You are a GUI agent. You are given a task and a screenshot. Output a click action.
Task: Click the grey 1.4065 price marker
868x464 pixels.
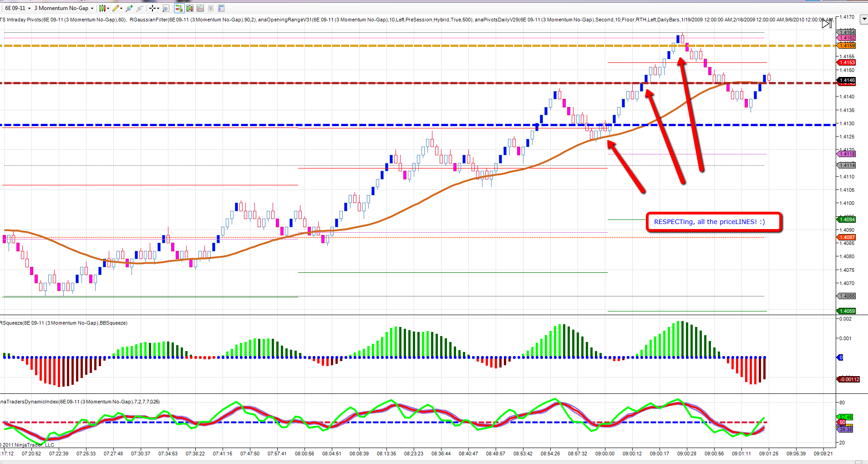[847, 296]
